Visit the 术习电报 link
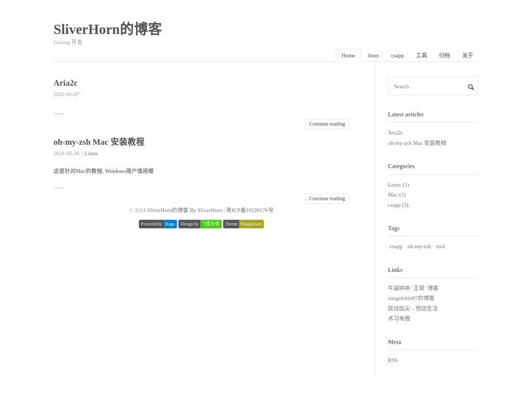Viewport: 532px width, 399px height. click(x=399, y=318)
